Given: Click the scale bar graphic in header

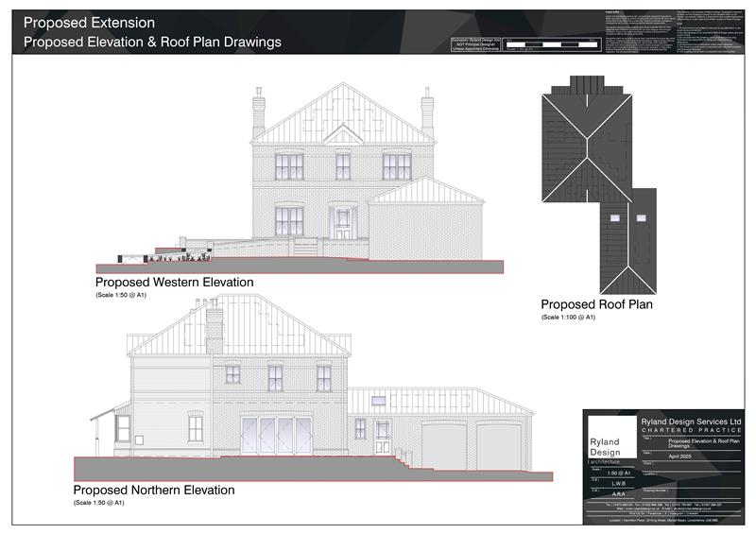Looking at the screenshot, I should click(552, 44).
